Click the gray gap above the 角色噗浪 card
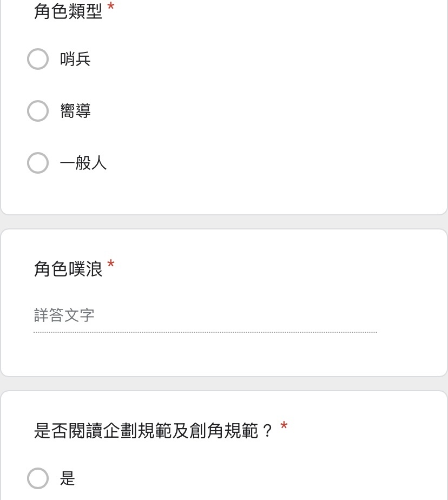The height and width of the screenshot is (500, 448). pyautogui.click(x=224, y=222)
